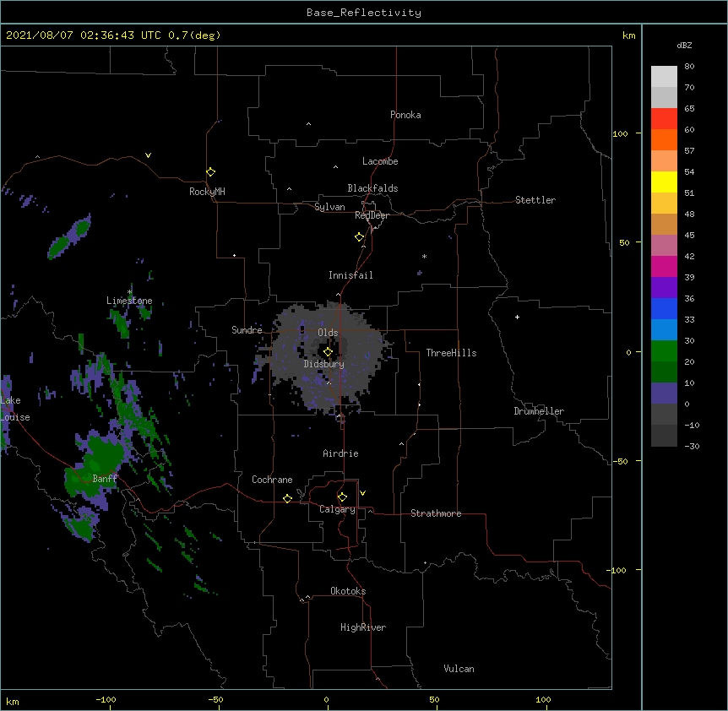Click the ThreeHills town label

[451, 353]
